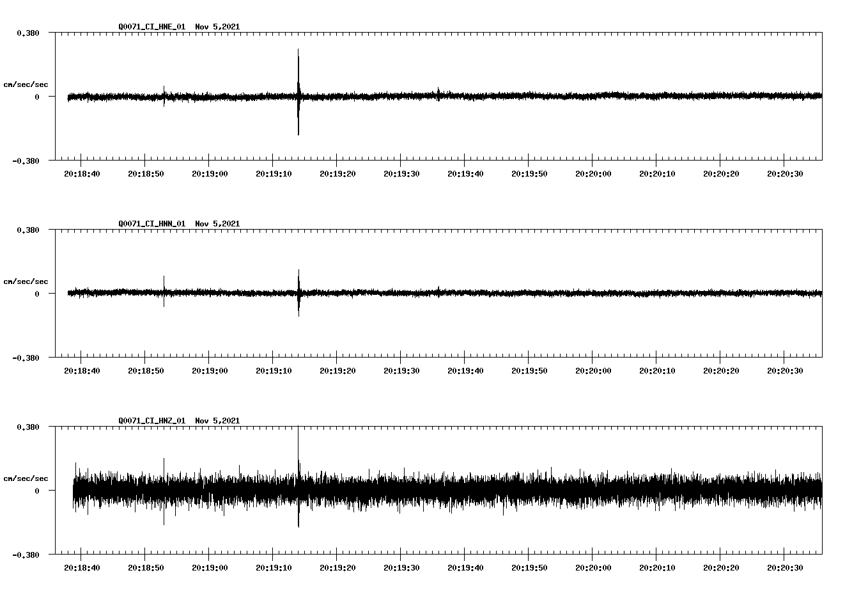868x591 pixels.
Task: Click the tallest spike in HNZ waveform
Action: click(298, 477)
